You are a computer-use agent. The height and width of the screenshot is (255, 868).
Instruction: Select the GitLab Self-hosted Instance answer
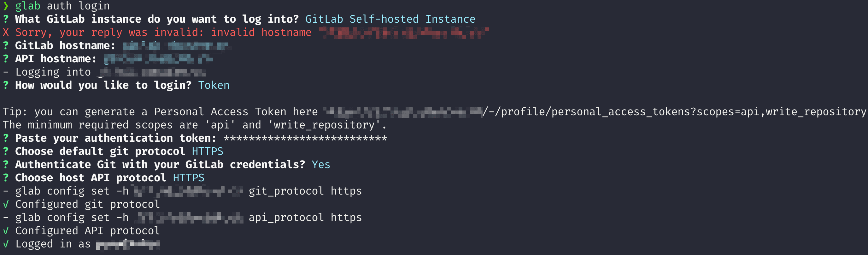click(390, 19)
